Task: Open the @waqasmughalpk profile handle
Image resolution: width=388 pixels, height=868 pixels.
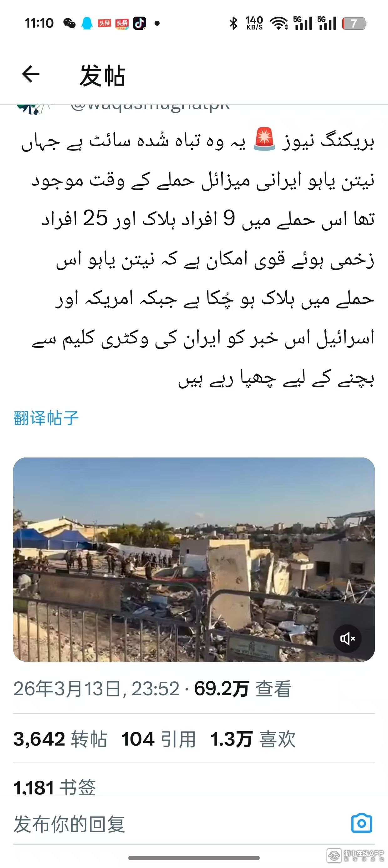Action: coord(150,106)
